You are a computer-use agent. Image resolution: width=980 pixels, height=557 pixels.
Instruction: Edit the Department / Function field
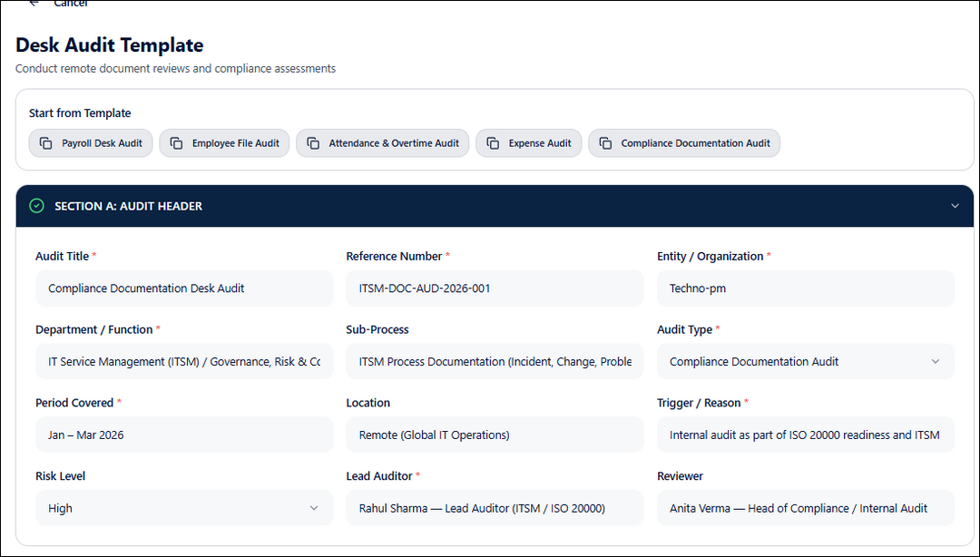(x=184, y=361)
